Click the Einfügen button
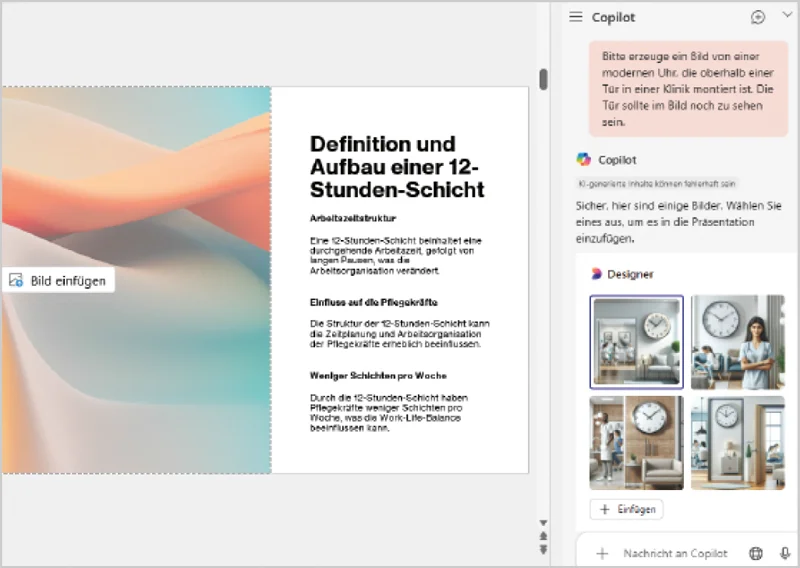This screenshot has width=800, height=568. point(627,509)
